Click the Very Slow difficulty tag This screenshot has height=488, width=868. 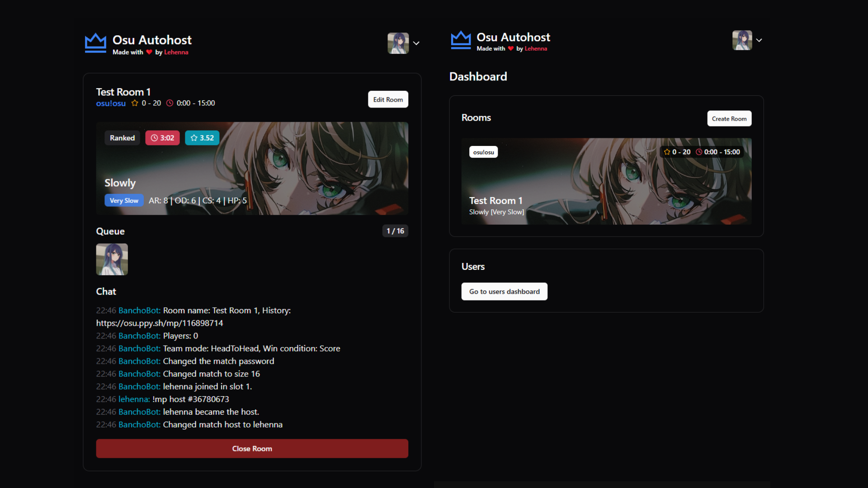pos(124,201)
